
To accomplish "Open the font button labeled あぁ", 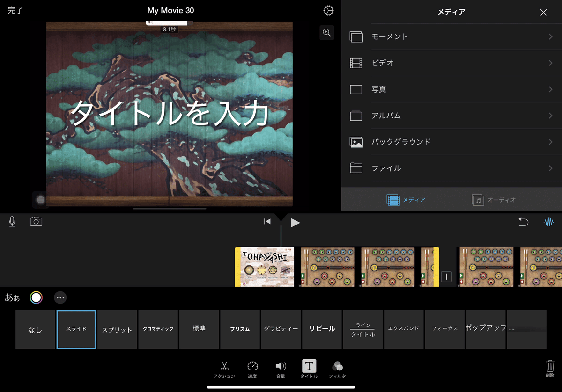I will (12, 298).
